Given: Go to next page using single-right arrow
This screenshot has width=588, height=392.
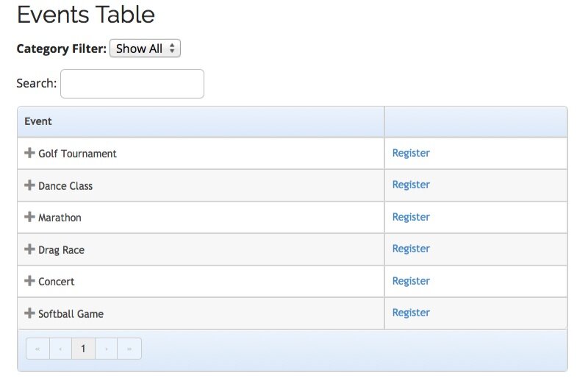Looking at the screenshot, I should tap(107, 349).
